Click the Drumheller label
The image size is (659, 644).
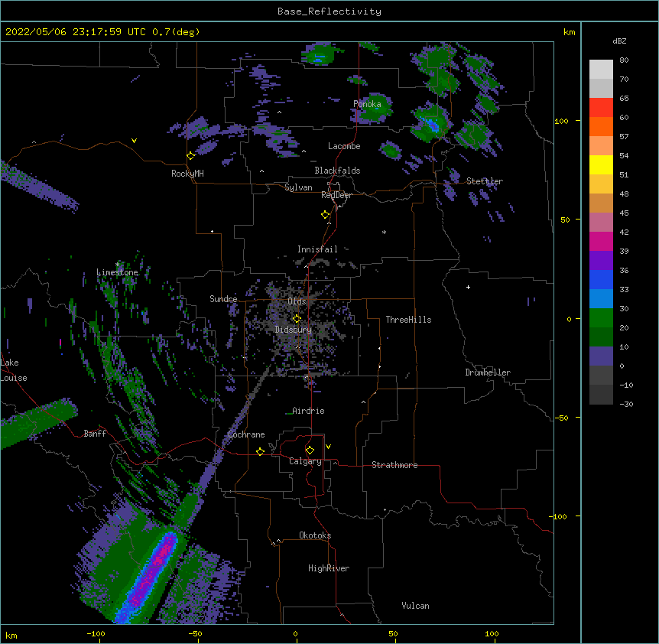pyautogui.click(x=488, y=372)
